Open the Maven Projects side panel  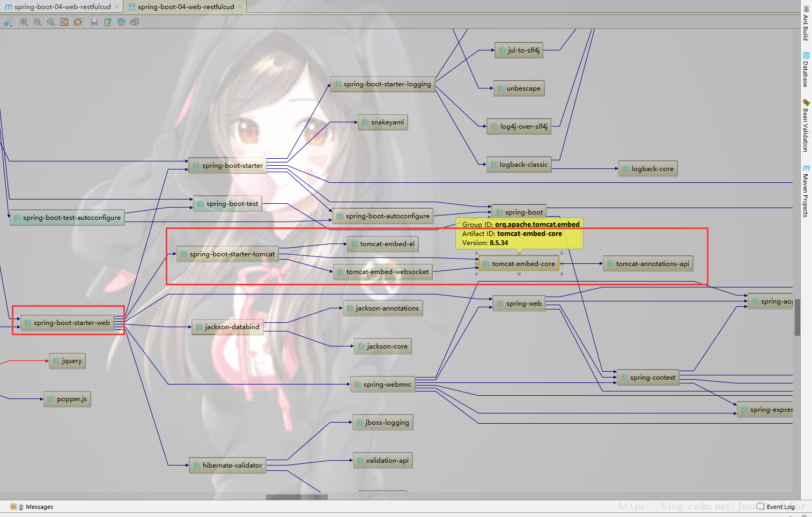point(806,191)
